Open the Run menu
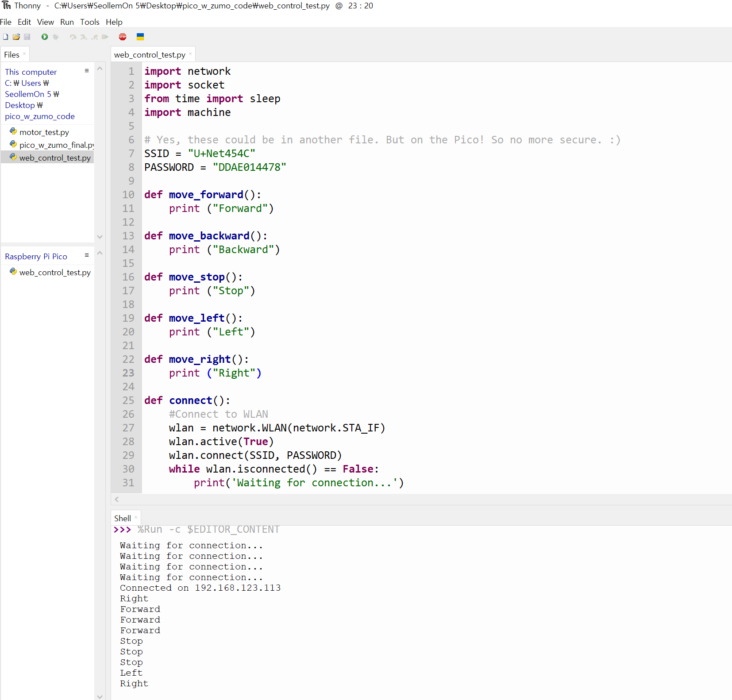 (x=67, y=22)
